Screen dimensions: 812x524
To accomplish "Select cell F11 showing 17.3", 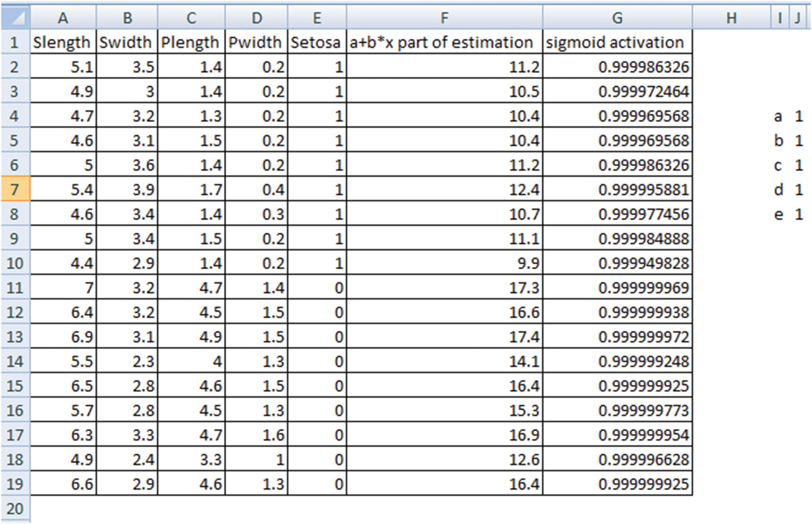I will 444,288.
